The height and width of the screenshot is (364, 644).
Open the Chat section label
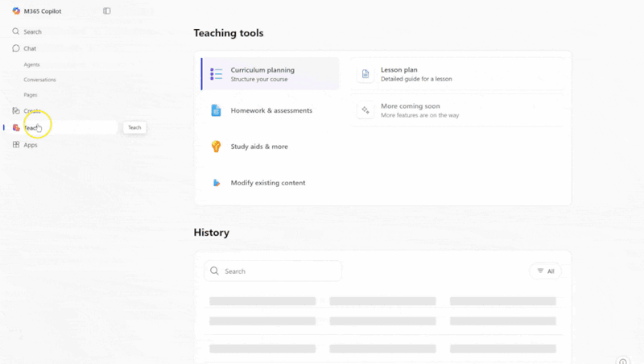click(x=30, y=48)
